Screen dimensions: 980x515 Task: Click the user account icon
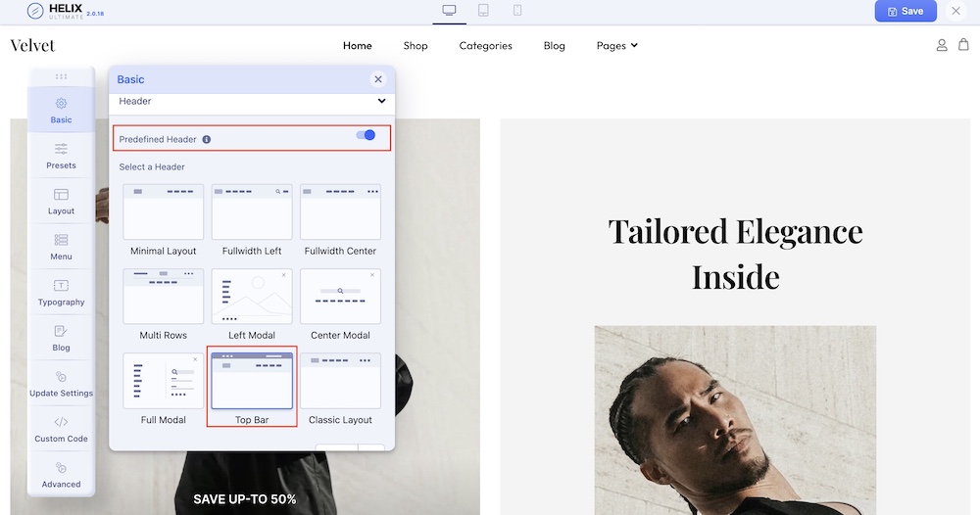942,45
